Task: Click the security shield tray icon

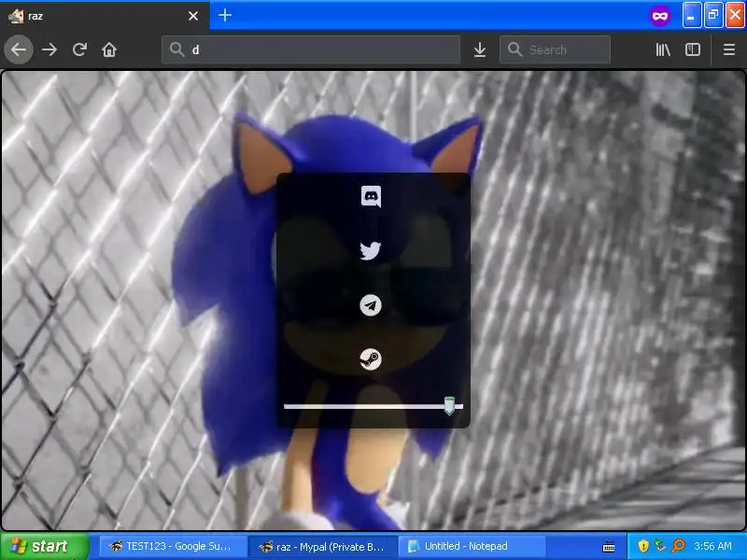Action: pos(643,546)
